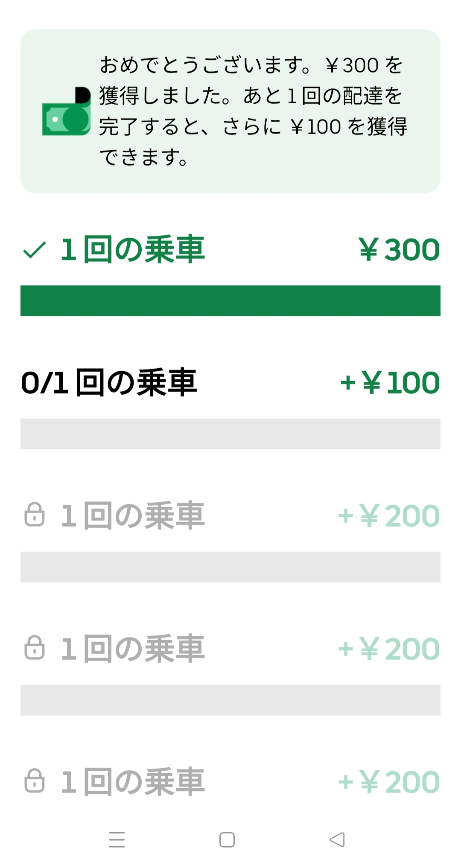The width and height of the screenshot is (461, 868).
Task: Tap the green completed 1回の乗車 label
Action: click(133, 250)
